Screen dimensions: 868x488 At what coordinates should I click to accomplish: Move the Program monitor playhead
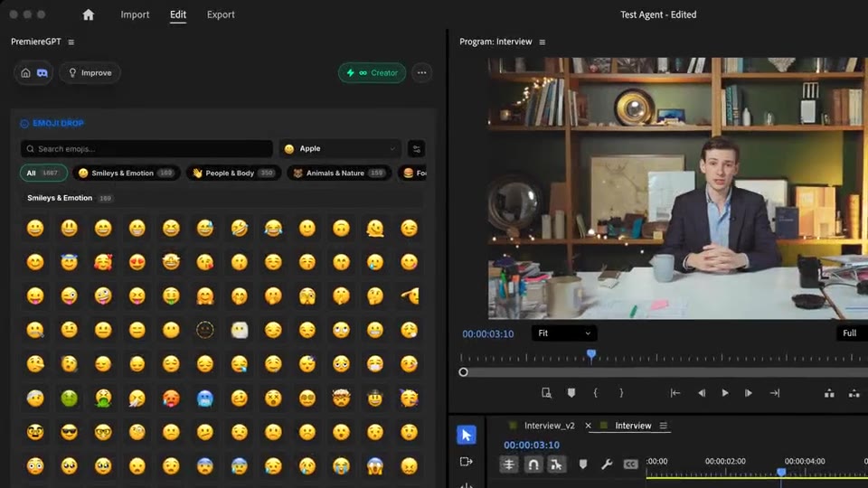click(591, 354)
